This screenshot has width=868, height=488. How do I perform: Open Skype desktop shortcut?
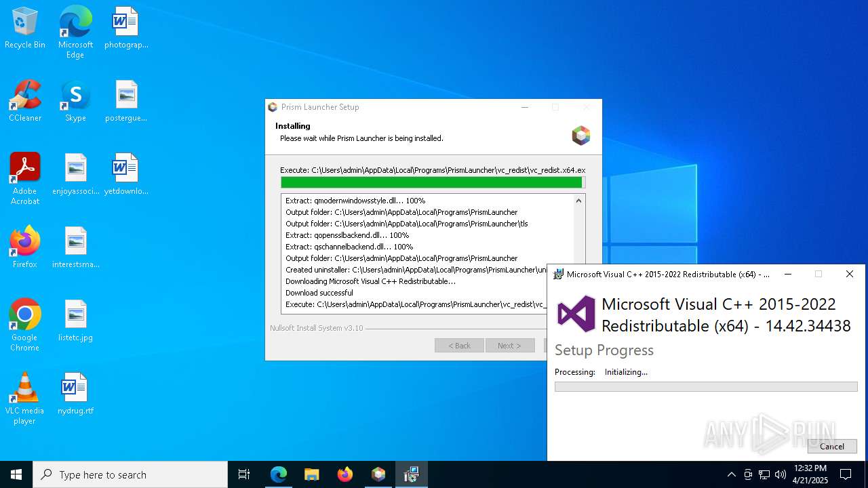(x=75, y=101)
